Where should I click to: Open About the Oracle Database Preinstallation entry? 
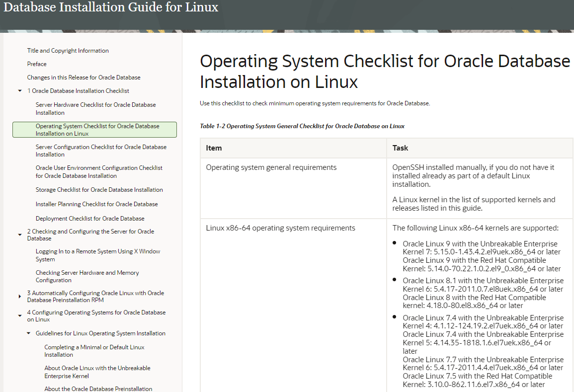(x=98, y=389)
